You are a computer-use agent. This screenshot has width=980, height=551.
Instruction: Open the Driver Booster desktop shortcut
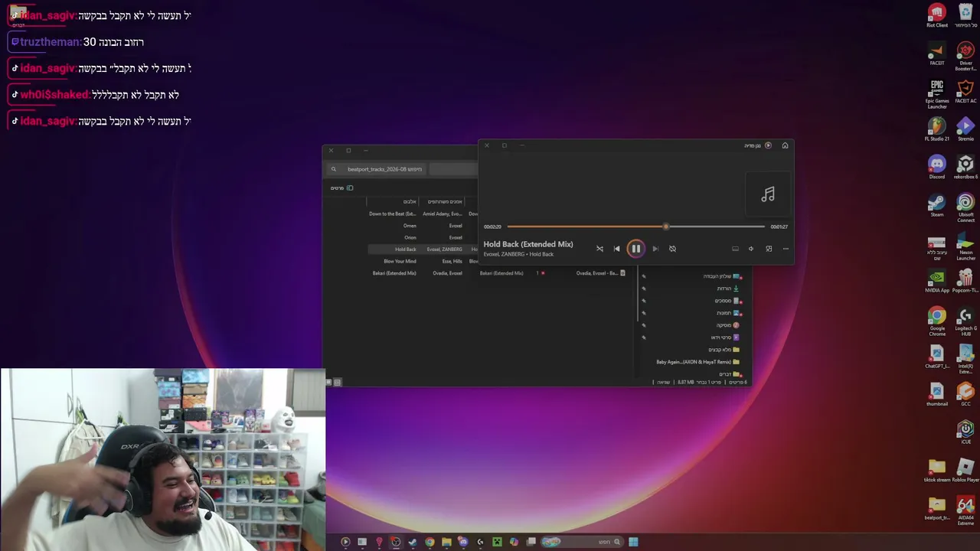965,57
